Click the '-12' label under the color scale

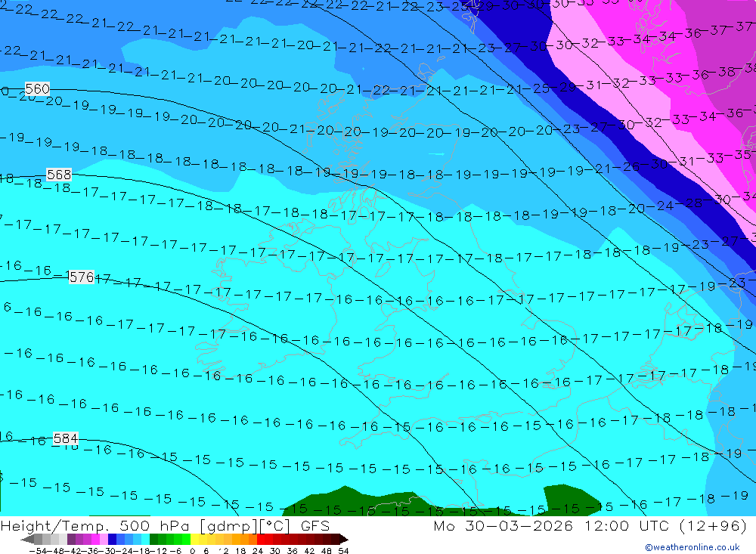158,551
